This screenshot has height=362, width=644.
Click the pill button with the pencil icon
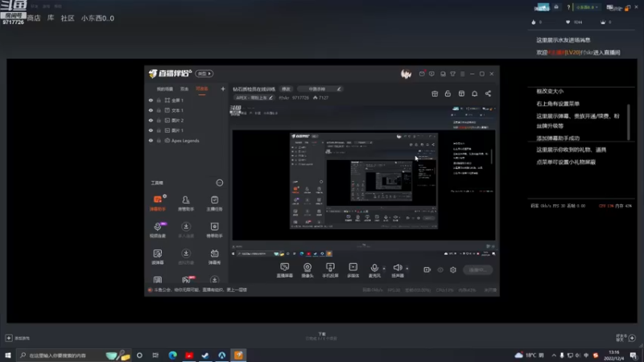click(x=320, y=89)
